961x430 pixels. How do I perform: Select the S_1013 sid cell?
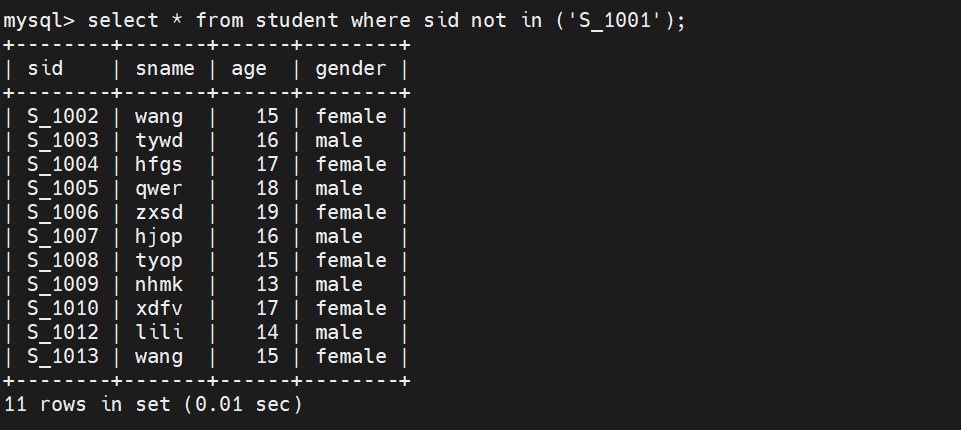tap(63, 357)
